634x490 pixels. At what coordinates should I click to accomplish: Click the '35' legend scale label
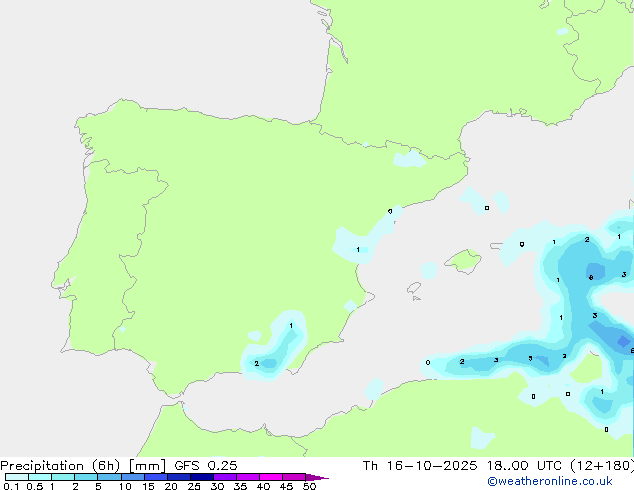[x=240, y=486]
